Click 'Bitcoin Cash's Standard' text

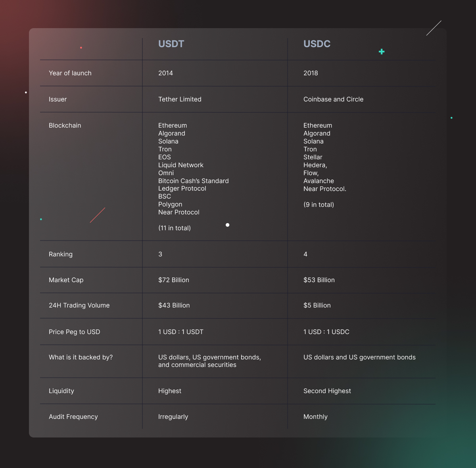pyautogui.click(x=194, y=181)
